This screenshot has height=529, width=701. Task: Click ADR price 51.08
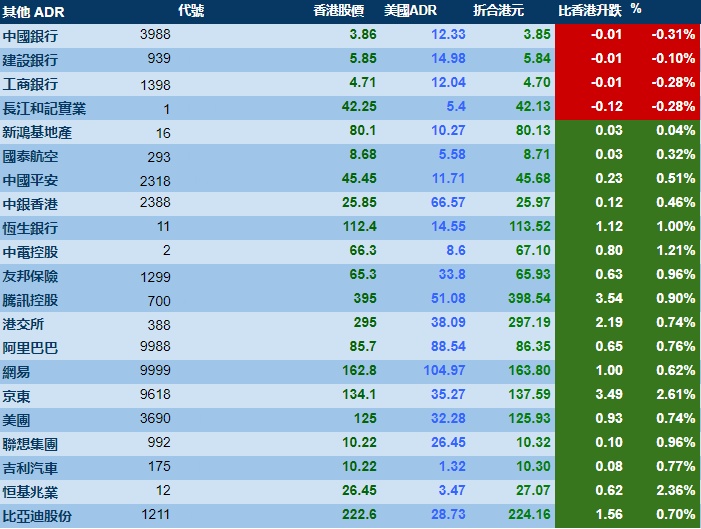tap(448, 299)
